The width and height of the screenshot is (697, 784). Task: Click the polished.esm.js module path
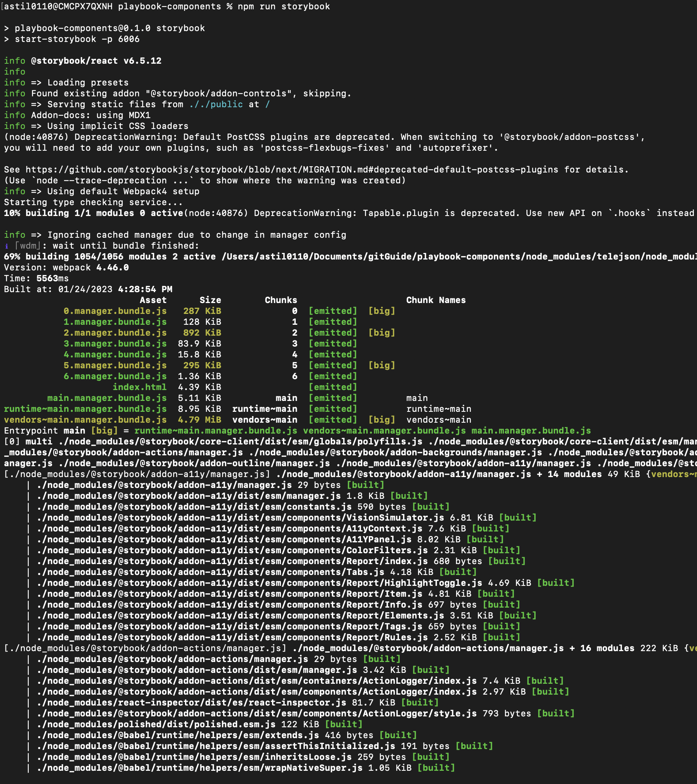[x=156, y=725]
